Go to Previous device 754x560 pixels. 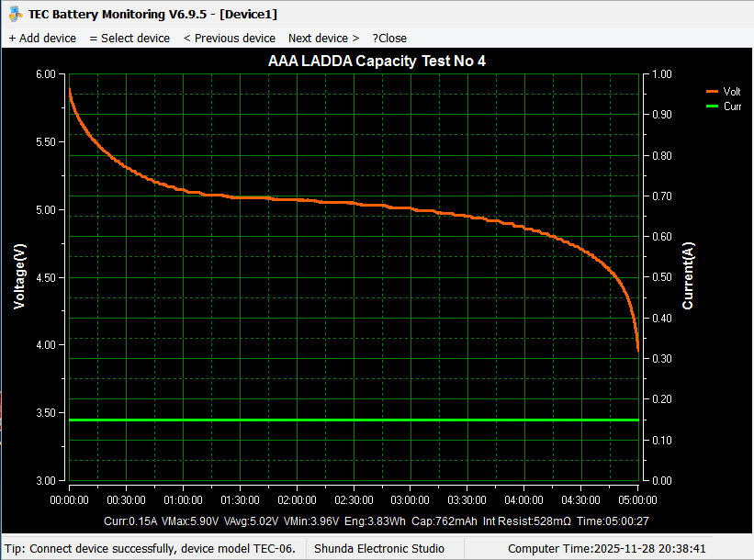pos(229,38)
